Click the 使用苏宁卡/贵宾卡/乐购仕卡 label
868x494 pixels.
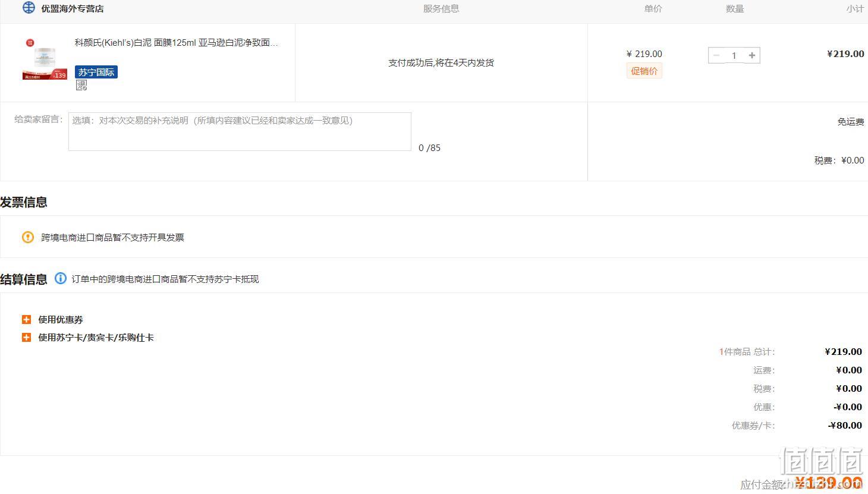click(x=96, y=338)
